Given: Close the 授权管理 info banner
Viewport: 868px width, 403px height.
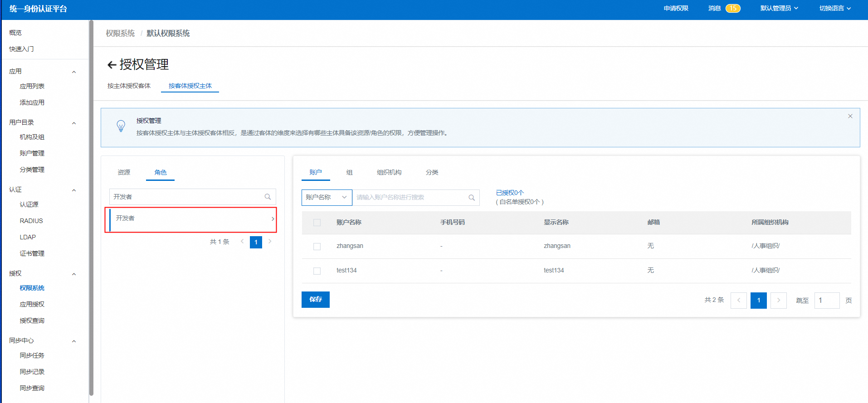Looking at the screenshot, I should [x=850, y=117].
